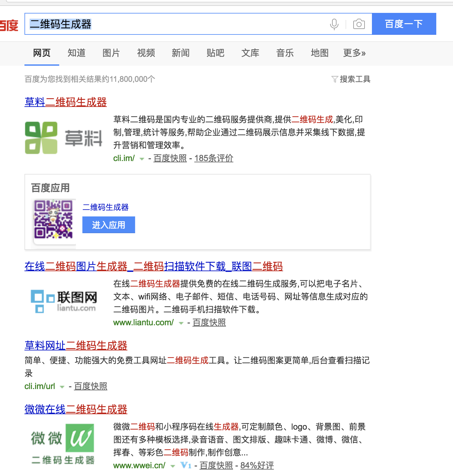The image size is (453, 476).
Task: Open 百度快照 for the cli.im/url result
Action: [x=91, y=386]
